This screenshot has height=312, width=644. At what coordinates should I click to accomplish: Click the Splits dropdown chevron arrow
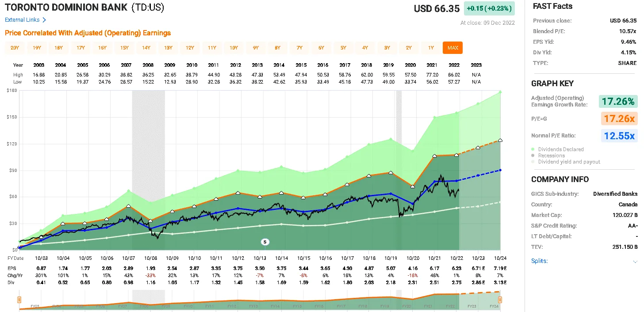coord(635,261)
